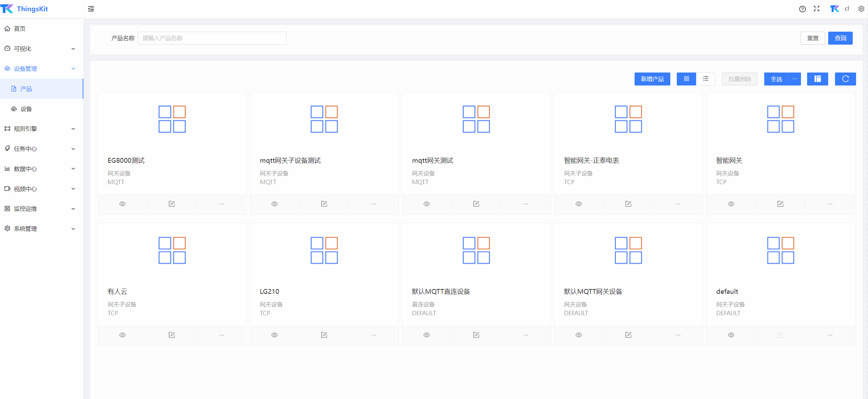Open the 设备 submenu item
The width and height of the screenshot is (868, 399).
tap(26, 109)
